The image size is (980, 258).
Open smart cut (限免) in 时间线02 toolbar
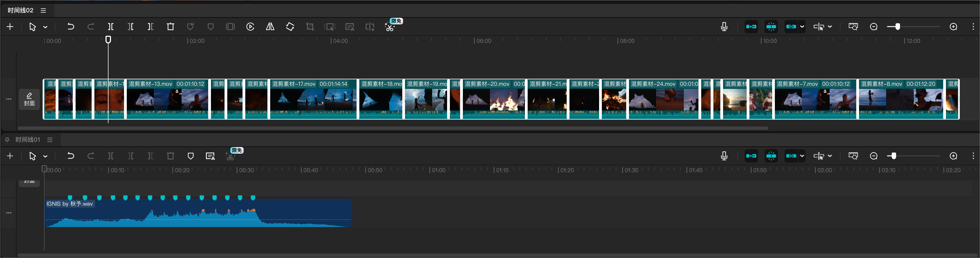coord(390,27)
